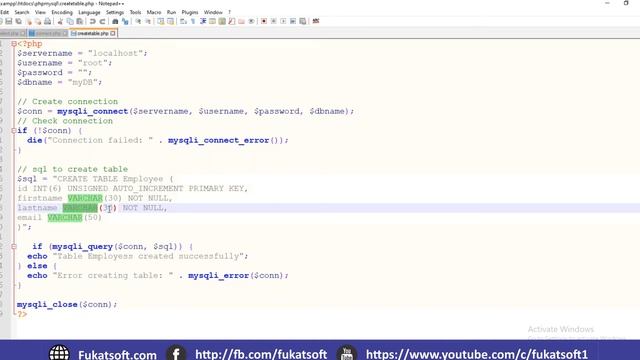Open the Plugins menu
Screen dimensions: 640x360
[190, 13]
